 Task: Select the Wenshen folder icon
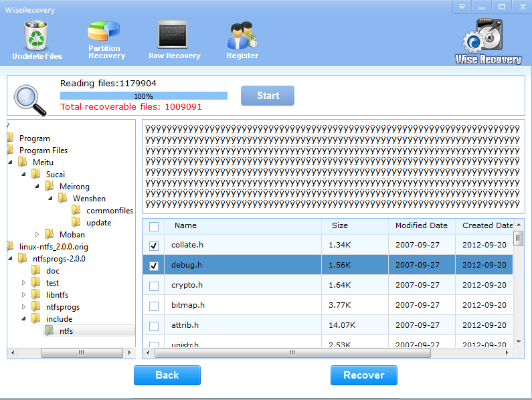click(x=63, y=198)
